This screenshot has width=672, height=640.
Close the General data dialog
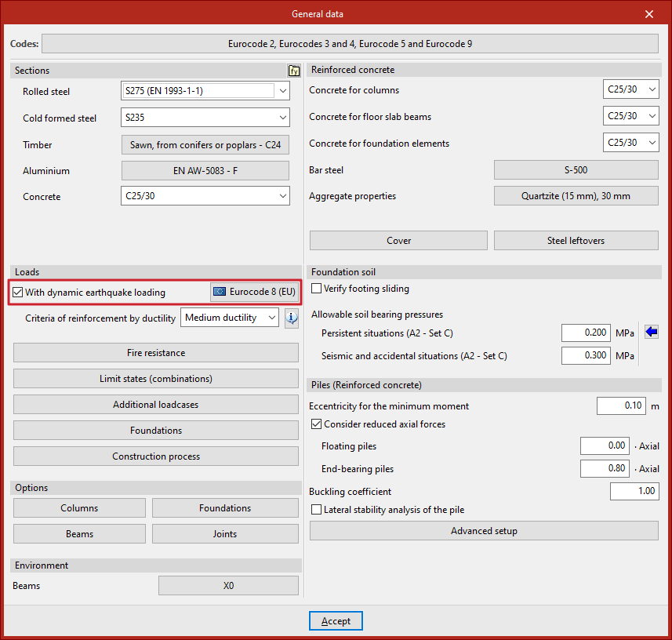click(648, 14)
